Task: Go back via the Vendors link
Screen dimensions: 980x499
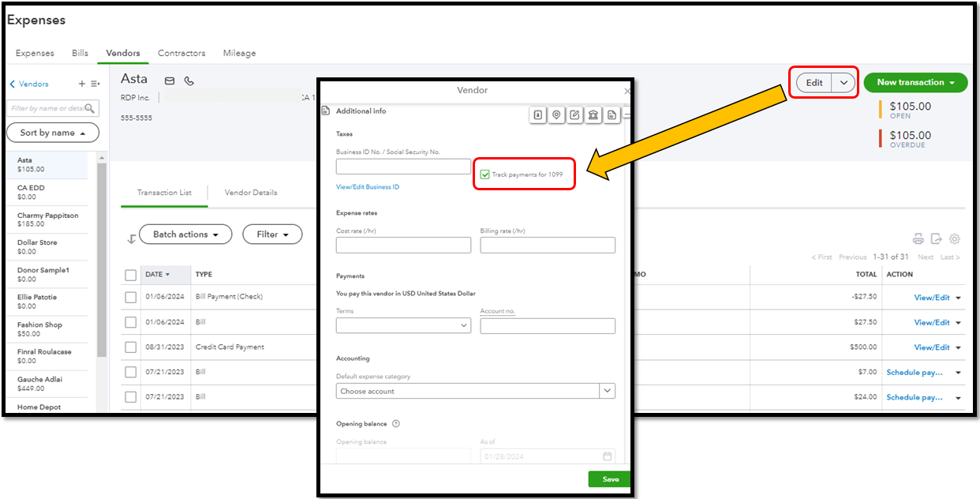Action: click(x=28, y=84)
